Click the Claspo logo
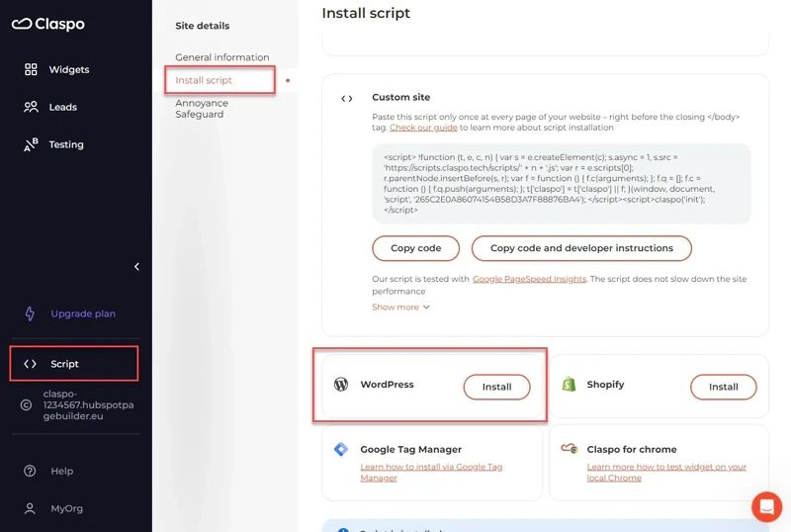Viewport: 791px width, 532px height. [x=48, y=24]
